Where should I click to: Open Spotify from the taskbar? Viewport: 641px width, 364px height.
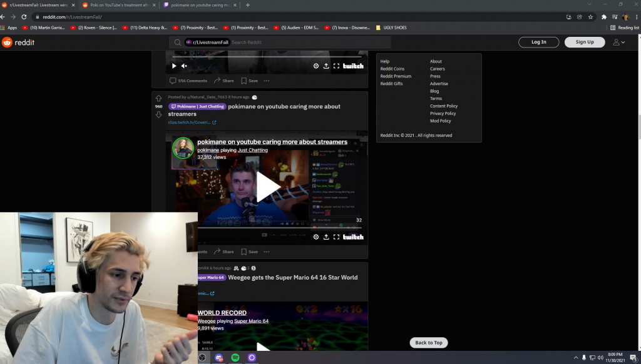point(235,358)
